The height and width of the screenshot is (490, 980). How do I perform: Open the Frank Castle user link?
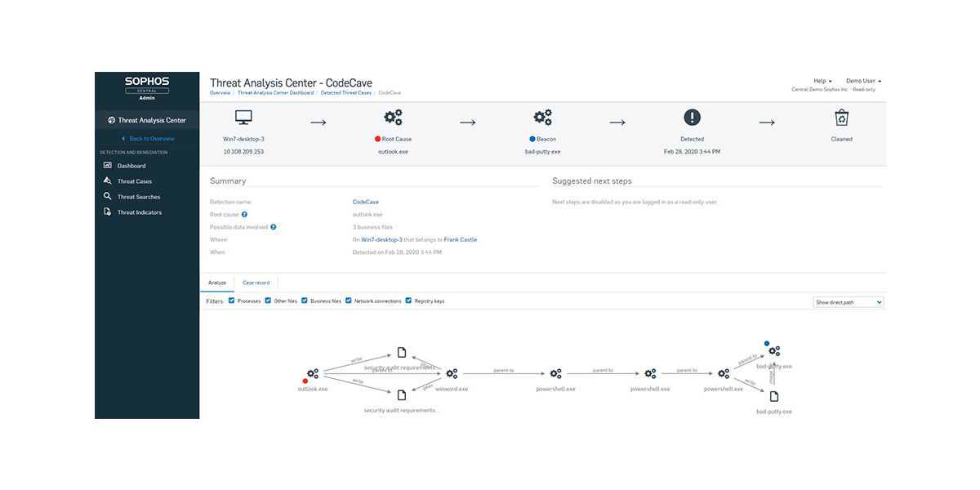click(x=461, y=239)
